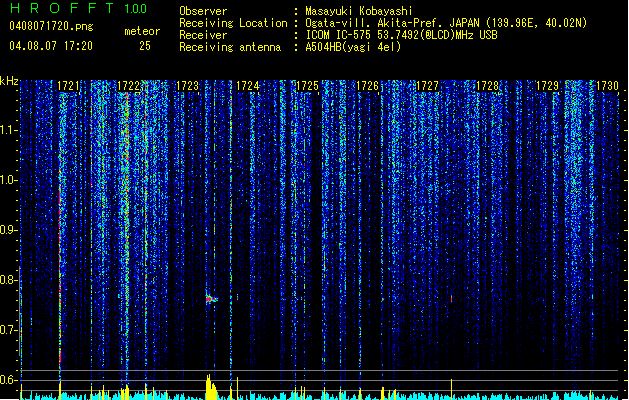This screenshot has height=400, width=629.
Task: Click the 1730 time marker
Action: tap(607, 86)
